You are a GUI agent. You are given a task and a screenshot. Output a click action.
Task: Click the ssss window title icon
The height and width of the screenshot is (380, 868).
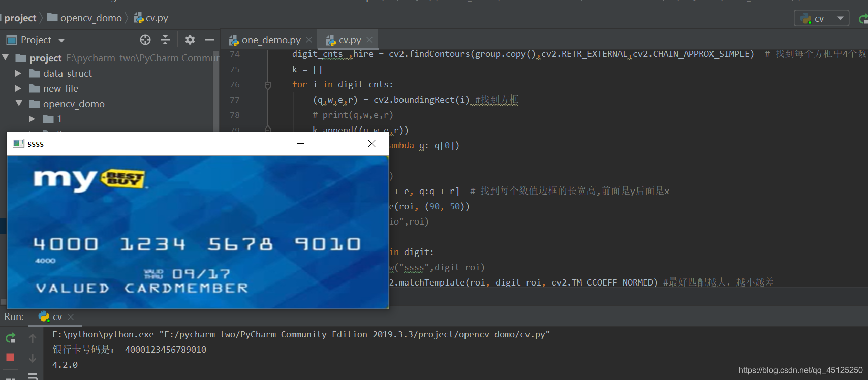(18, 144)
